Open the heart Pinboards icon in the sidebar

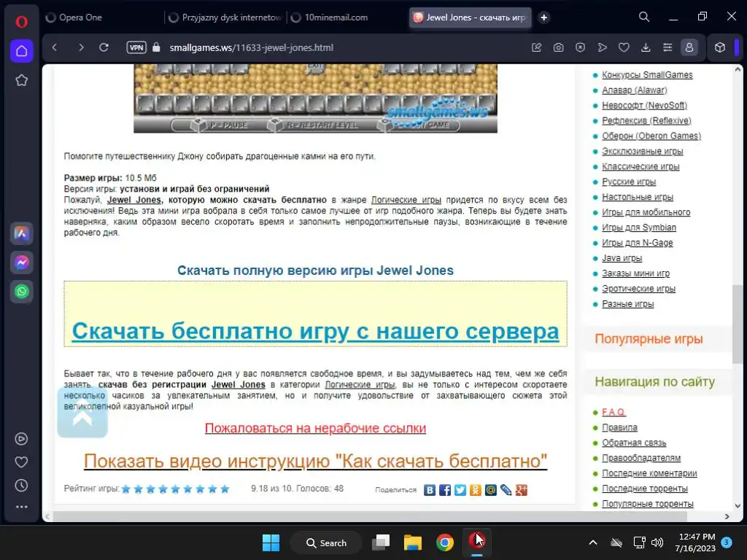coord(21,462)
